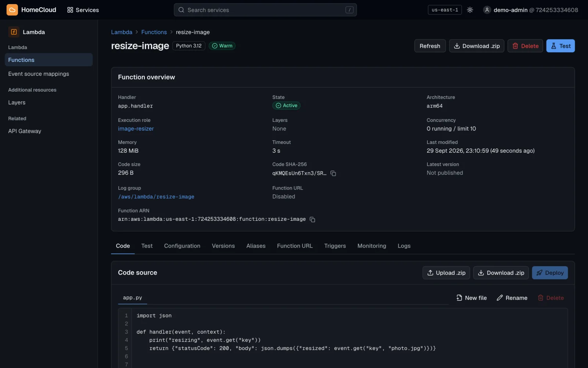Click the 'return' statement code line
Screen dimensions: 588x368
293,348
